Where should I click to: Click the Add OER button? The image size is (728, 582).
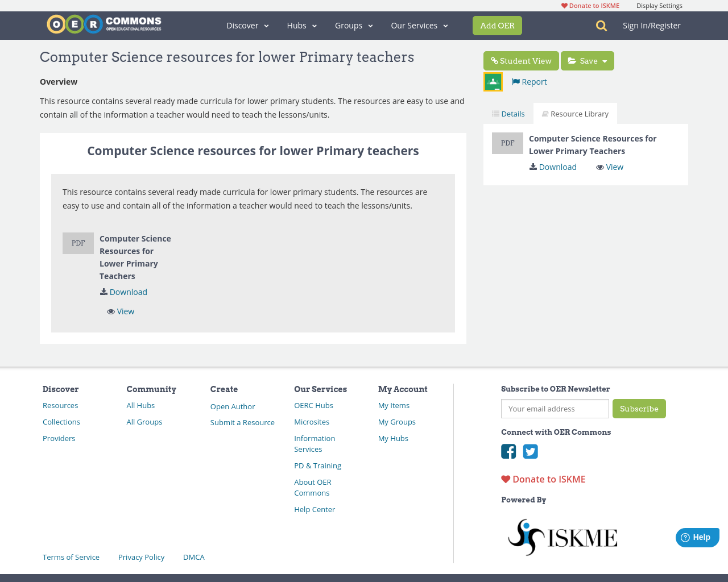point(497,25)
